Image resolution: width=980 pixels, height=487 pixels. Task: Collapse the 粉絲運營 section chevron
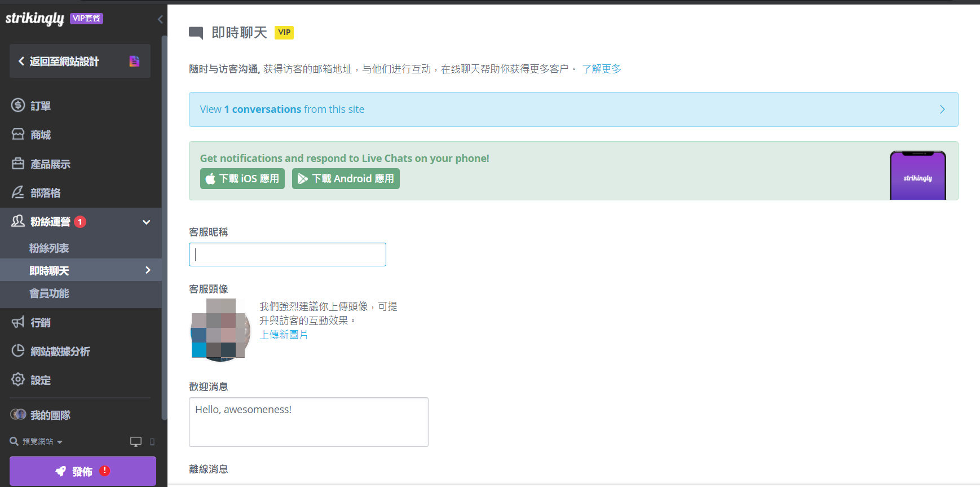(x=147, y=222)
